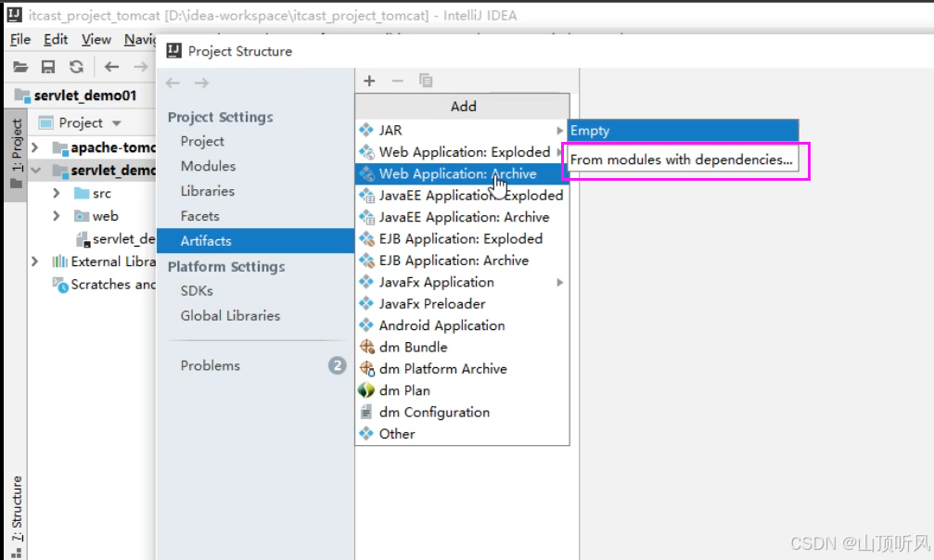Click the JAR artifact type icon
The image size is (934, 560).
click(366, 130)
